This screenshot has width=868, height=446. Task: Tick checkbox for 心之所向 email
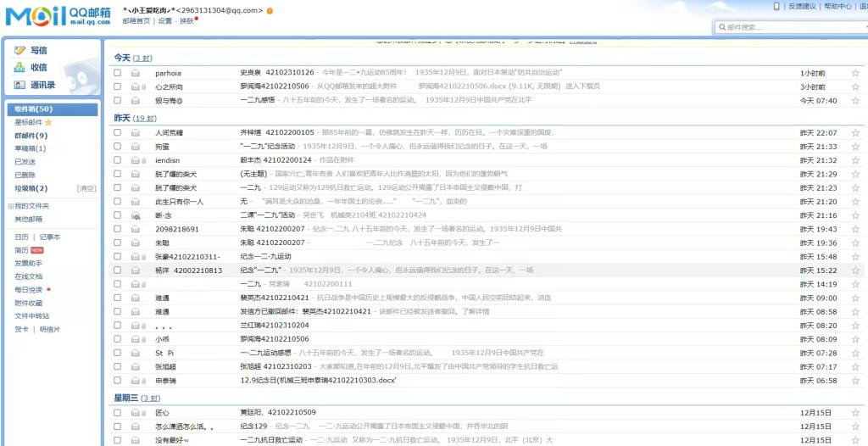click(117, 86)
